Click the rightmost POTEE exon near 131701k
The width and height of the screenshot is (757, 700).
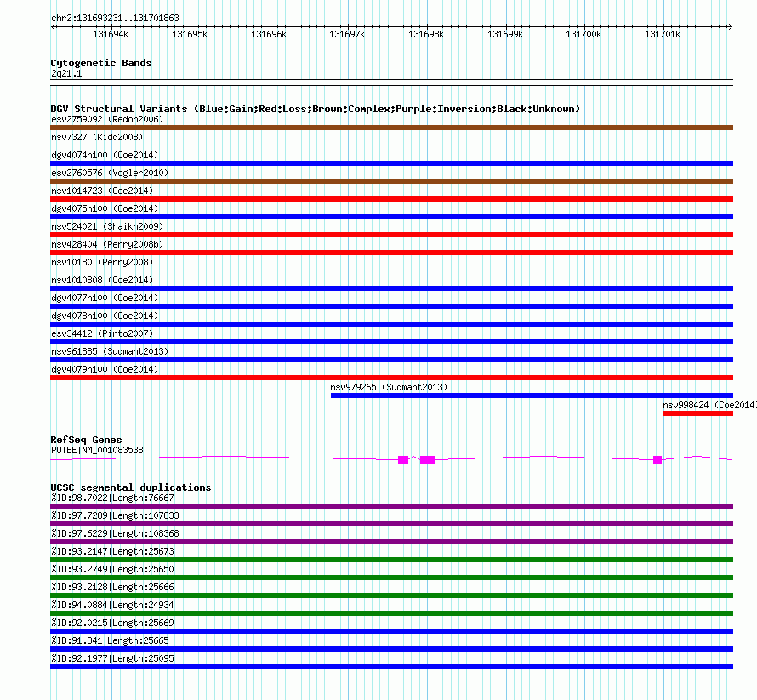point(657,460)
